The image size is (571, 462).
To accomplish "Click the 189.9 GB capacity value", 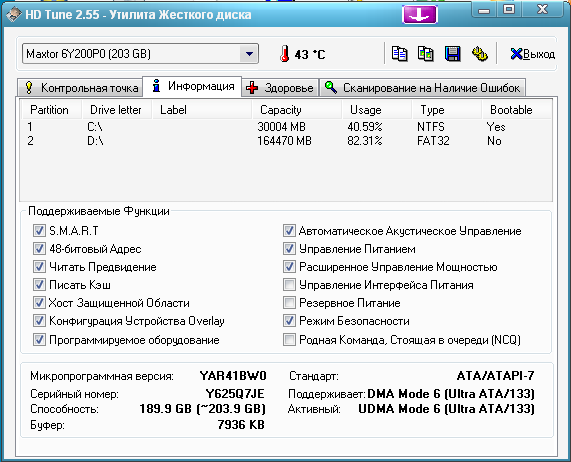I will [x=202, y=409].
